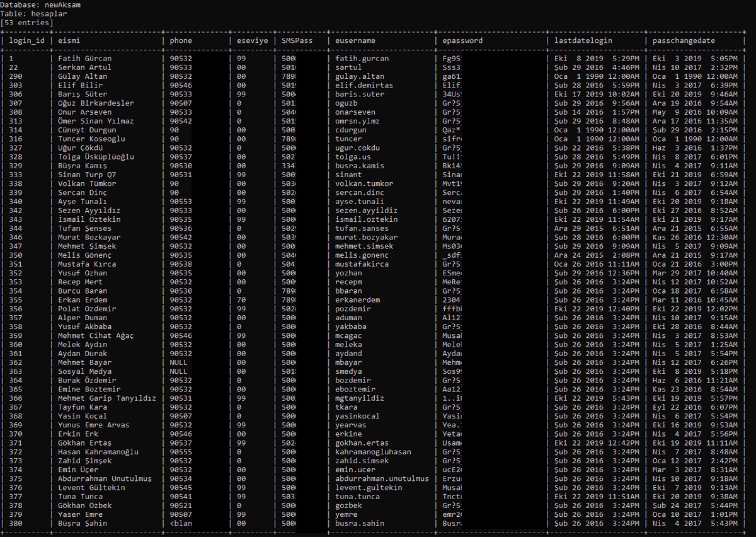Select the 'eismi' column header
The image size is (756, 537).
69,40
